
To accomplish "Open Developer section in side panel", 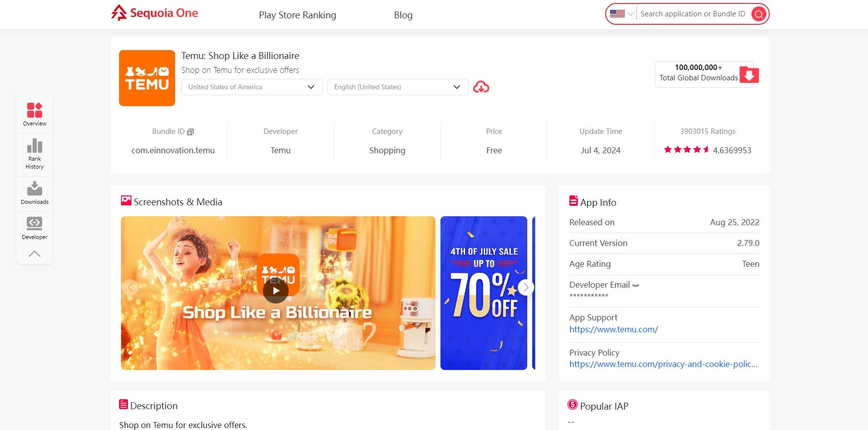I will click(35, 228).
